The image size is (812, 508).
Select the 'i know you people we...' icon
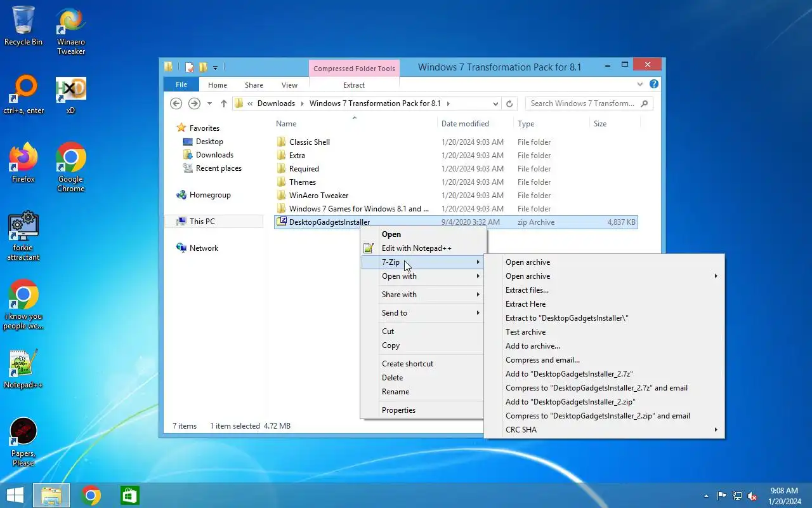pyautogui.click(x=23, y=304)
